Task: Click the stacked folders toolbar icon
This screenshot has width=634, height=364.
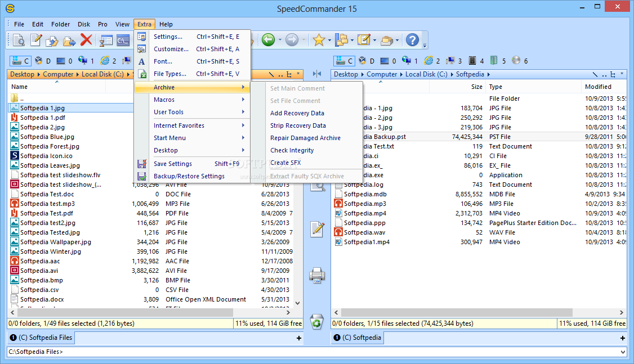Action: point(387,39)
